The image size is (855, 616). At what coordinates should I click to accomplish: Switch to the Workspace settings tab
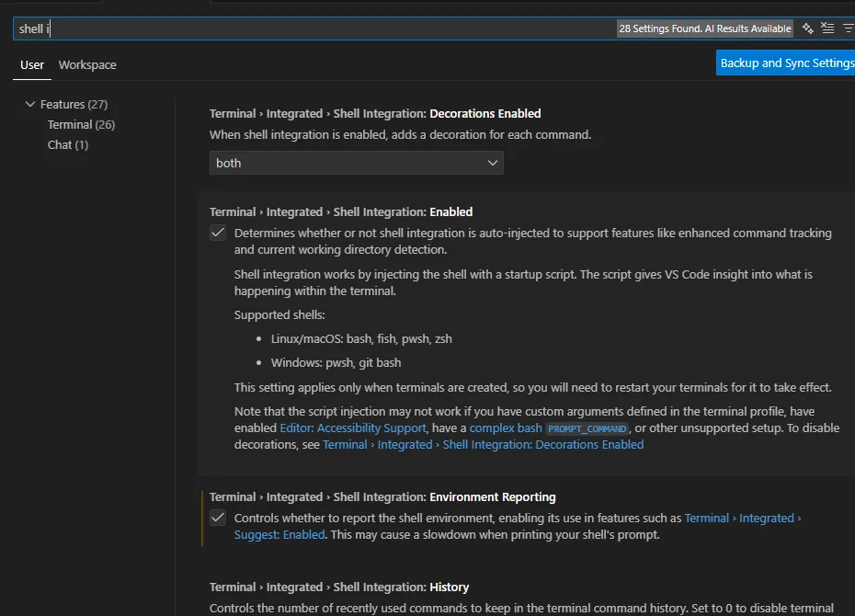(x=87, y=65)
